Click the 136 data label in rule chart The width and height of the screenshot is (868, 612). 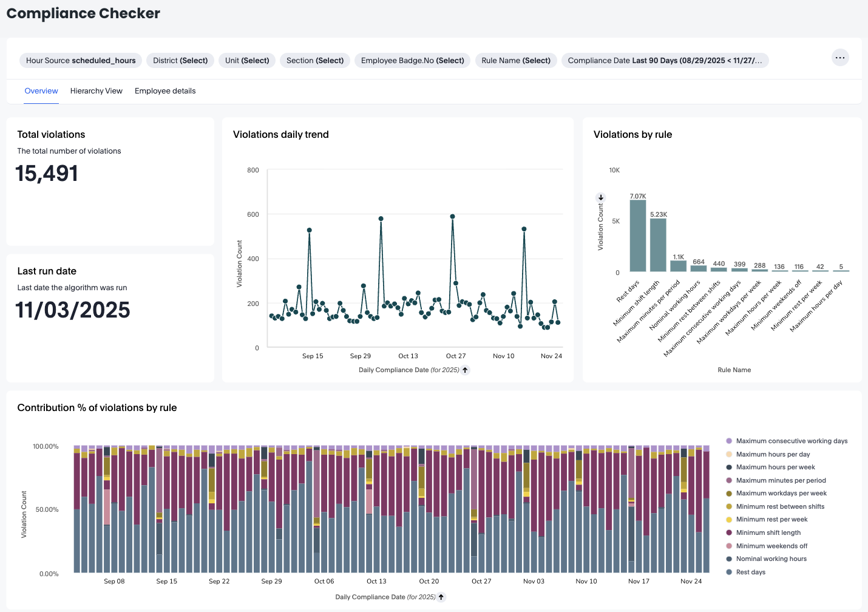pyautogui.click(x=779, y=267)
